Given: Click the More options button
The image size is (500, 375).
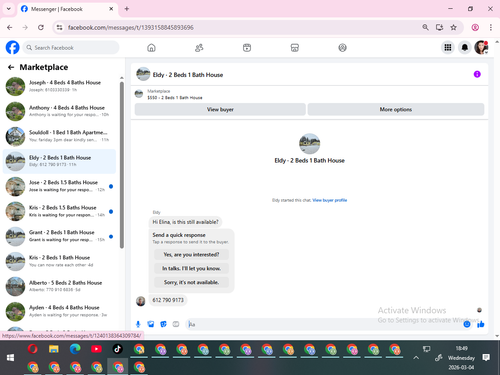Looking at the screenshot, I should pyautogui.click(x=396, y=109).
